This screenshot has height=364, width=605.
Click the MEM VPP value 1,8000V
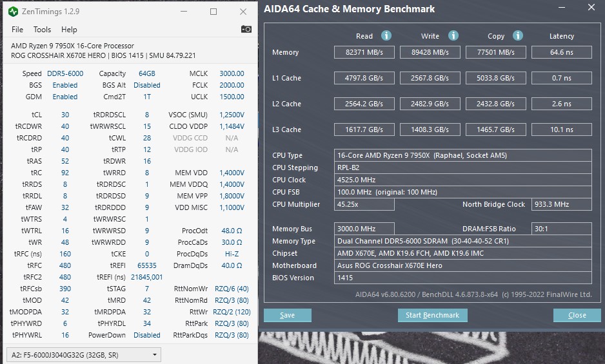pos(232,196)
